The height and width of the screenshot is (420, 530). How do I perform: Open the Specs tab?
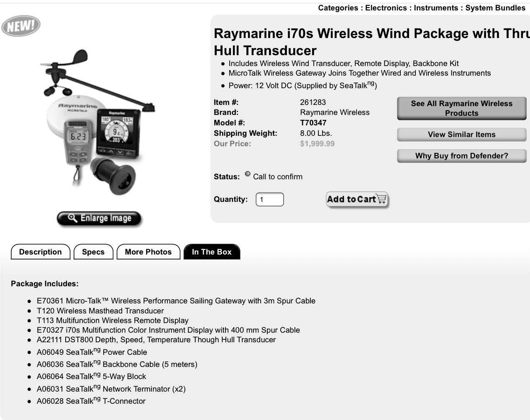[93, 252]
